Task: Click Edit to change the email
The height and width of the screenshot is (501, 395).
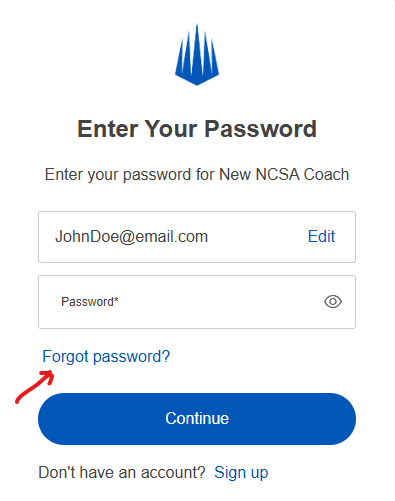Action: 321,236
